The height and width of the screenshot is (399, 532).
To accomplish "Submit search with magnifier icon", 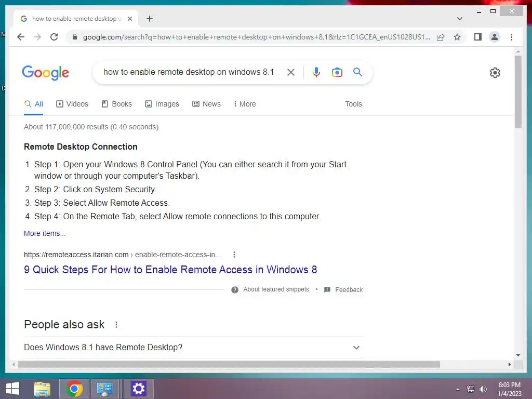I will point(357,72).
